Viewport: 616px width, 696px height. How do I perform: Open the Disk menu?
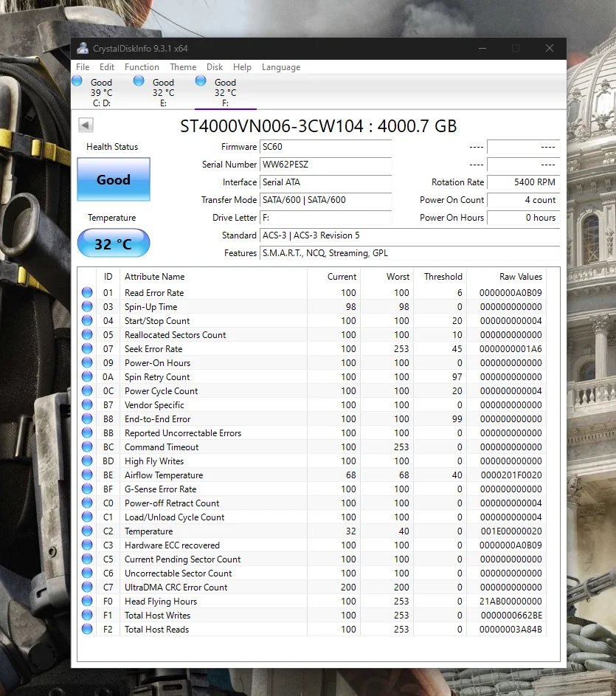point(215,67)
